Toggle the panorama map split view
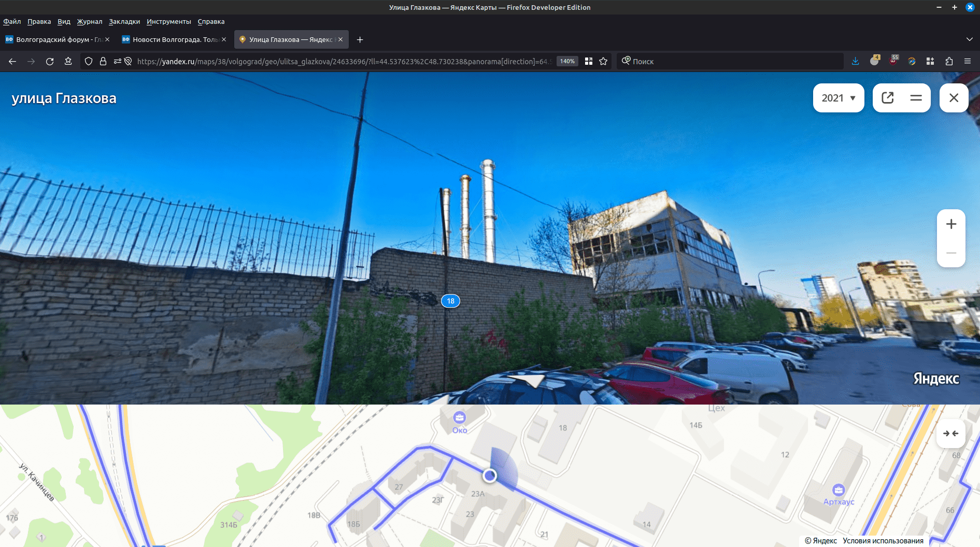The height and width of the screenshot is (547, 980). pos(916,98)
